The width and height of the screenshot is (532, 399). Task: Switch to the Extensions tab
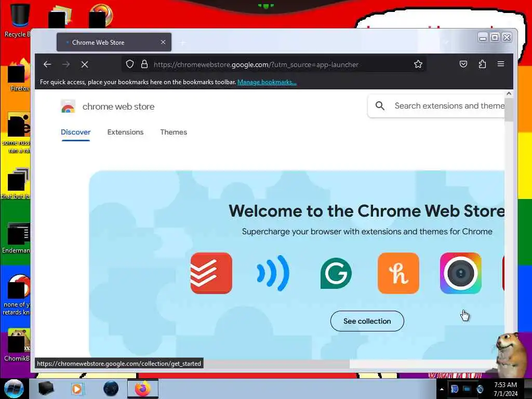126,132
